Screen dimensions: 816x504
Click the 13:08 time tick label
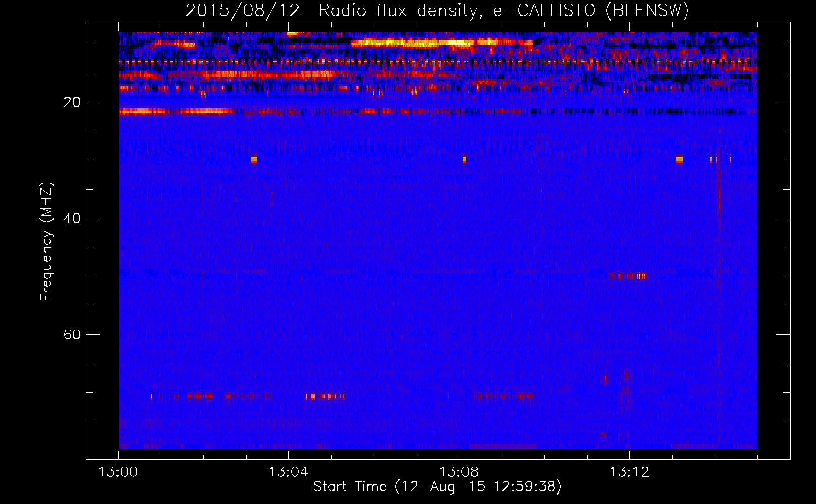(459, 472)
